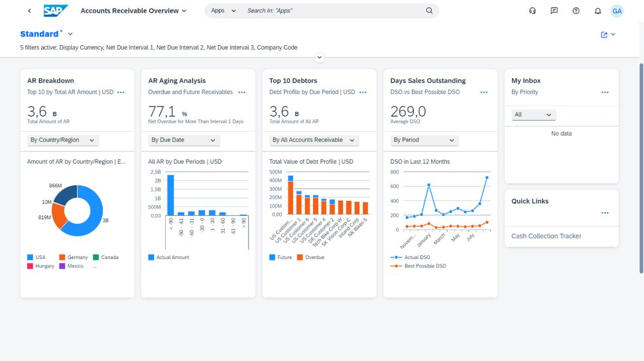Open the Standard variant selector
The width and height of the screenshot is (644, 361).
coord(70,34)
